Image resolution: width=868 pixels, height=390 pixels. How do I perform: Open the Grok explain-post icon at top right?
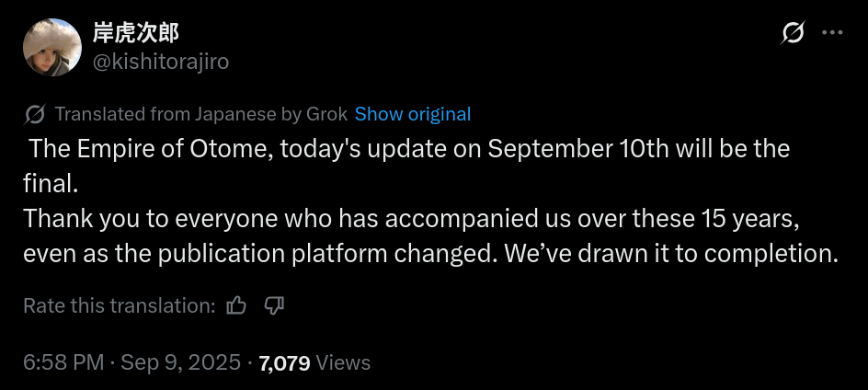click(793, 34)
